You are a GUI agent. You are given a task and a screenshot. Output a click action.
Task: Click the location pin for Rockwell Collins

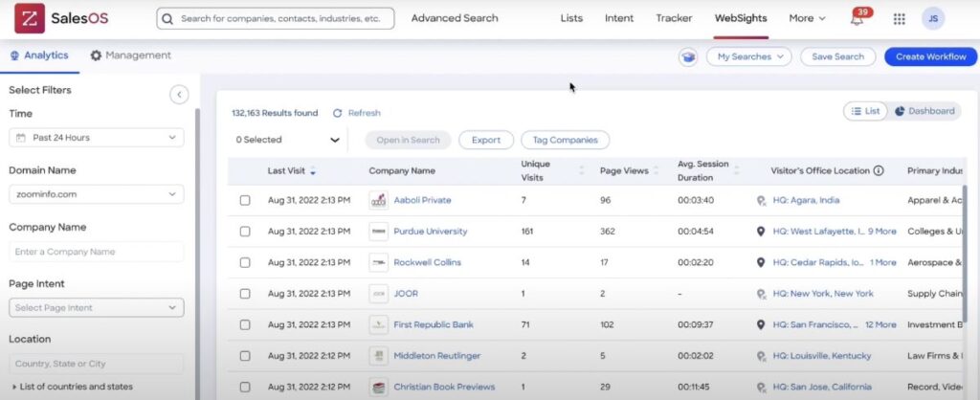761,262
